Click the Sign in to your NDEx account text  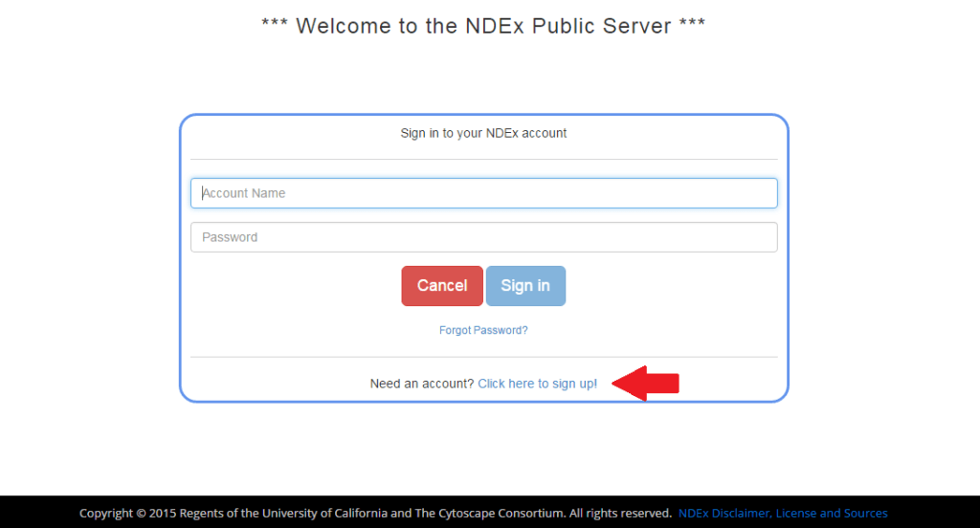[483, 133]
